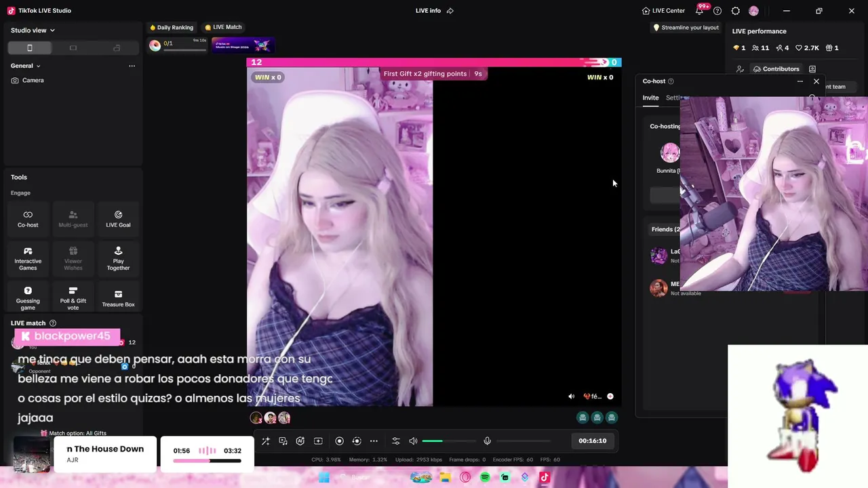The width and height of the screenshot is (868, 488).
Task: Open the media music playlist tool
Action: tap(283, 441)
